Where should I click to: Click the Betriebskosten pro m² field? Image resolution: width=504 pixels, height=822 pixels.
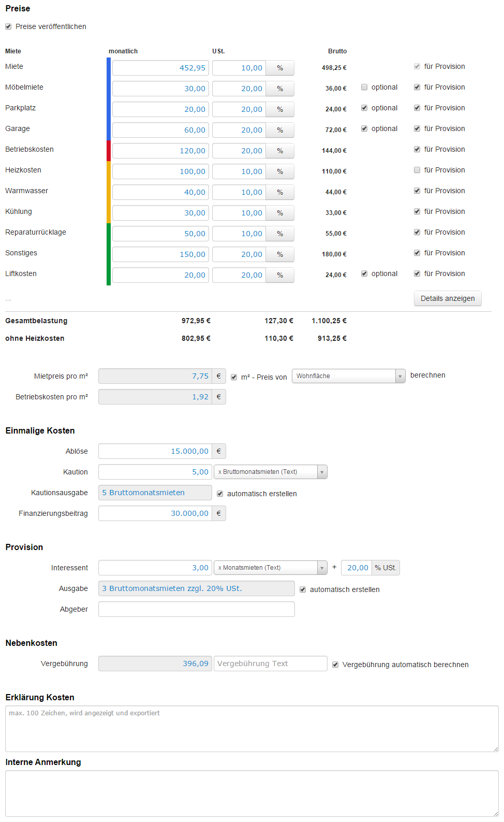coord(155,397)
